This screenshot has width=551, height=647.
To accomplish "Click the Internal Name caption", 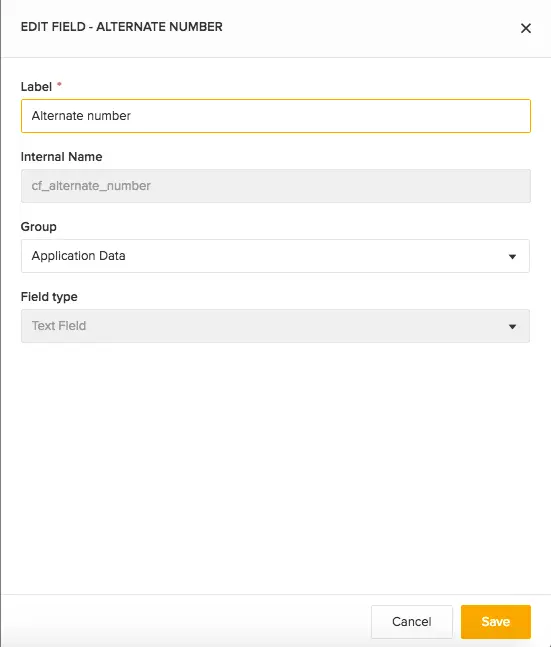I will 61,157.
